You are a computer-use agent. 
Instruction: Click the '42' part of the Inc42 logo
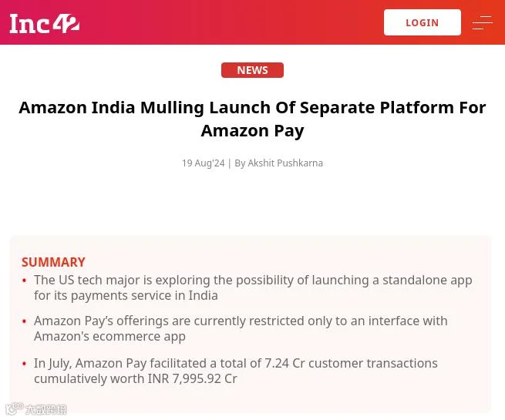tap(66, 23)
